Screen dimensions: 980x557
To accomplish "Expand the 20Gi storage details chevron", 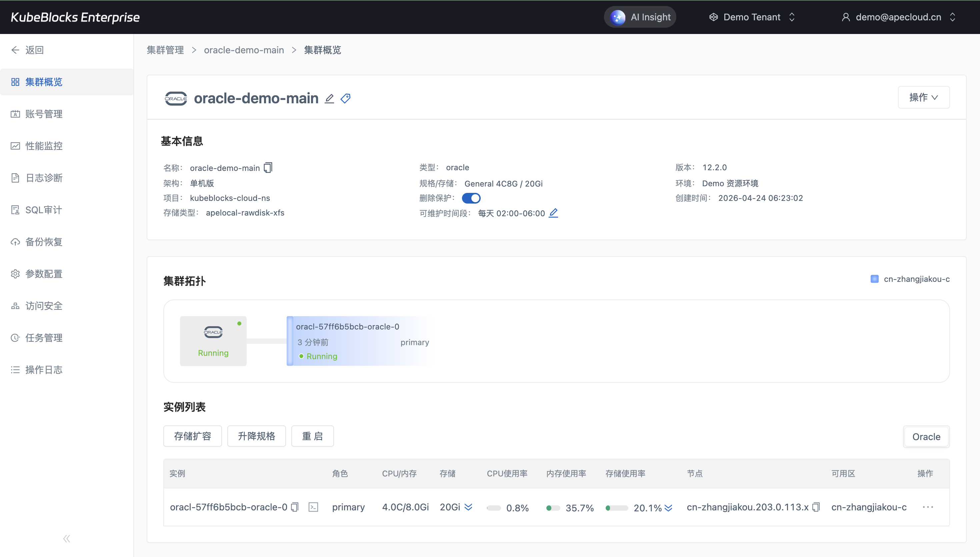I will pos(468,507).
